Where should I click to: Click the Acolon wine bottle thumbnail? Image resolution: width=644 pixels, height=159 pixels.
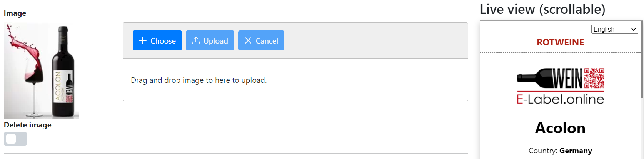pyautogui.click(x=42, y=71)
